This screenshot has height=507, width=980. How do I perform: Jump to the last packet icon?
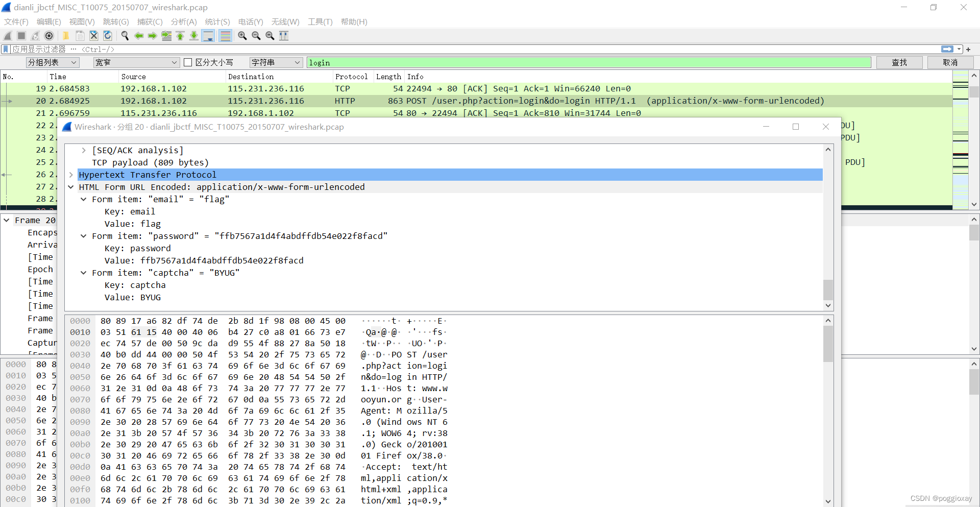(x=194, y=36)
